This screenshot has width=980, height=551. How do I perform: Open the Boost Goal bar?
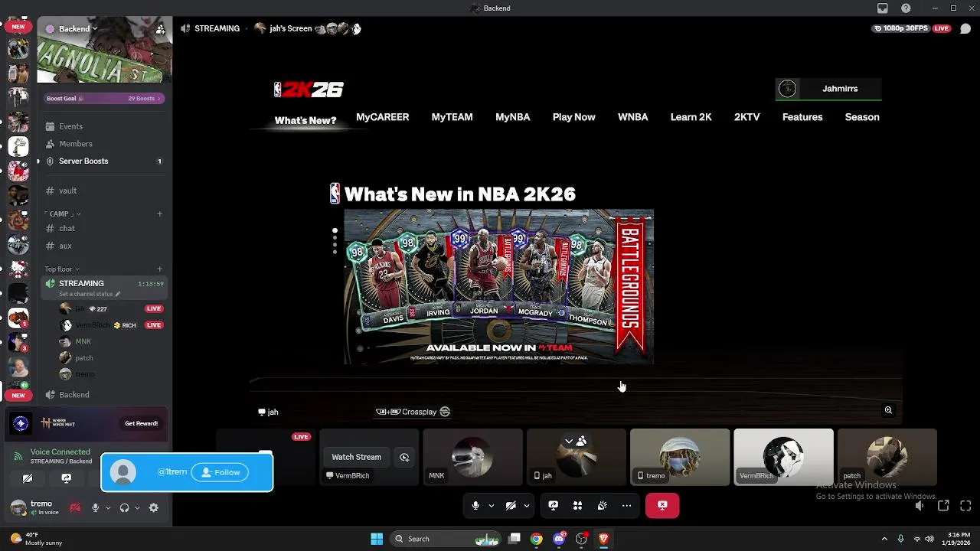point(104,98)
